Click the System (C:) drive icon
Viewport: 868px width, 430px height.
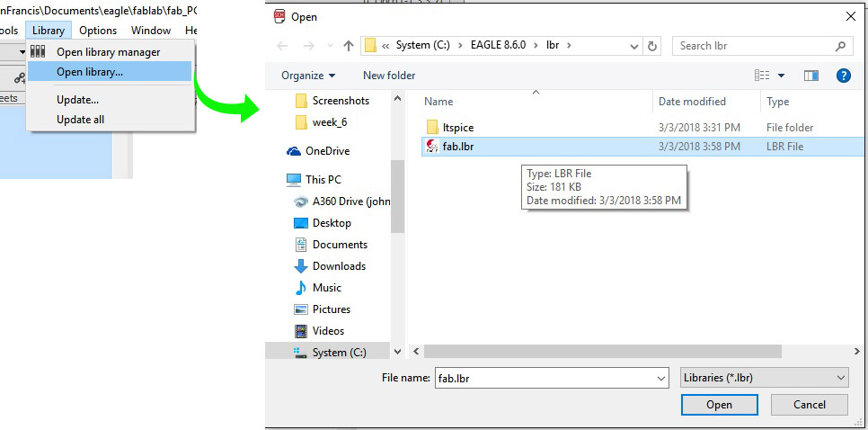click(301, 352)
